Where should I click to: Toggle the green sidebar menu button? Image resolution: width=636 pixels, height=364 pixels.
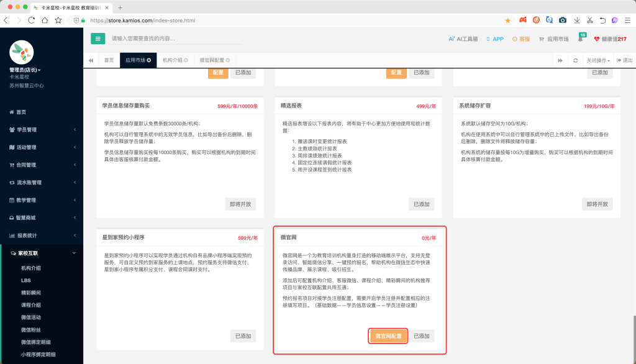tap(98, 39)
